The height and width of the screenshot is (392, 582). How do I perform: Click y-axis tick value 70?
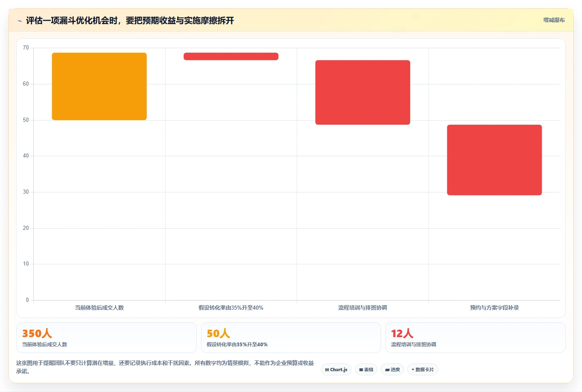[x=26, y=48]
